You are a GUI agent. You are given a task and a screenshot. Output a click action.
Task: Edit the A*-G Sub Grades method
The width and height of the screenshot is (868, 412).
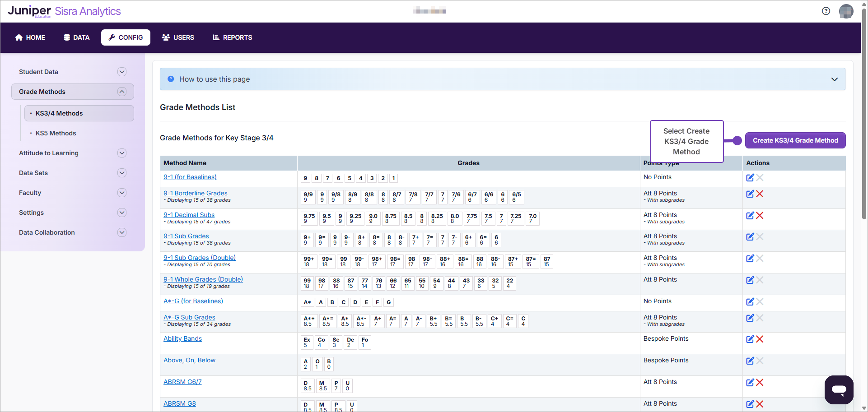(x=750, y=318)
